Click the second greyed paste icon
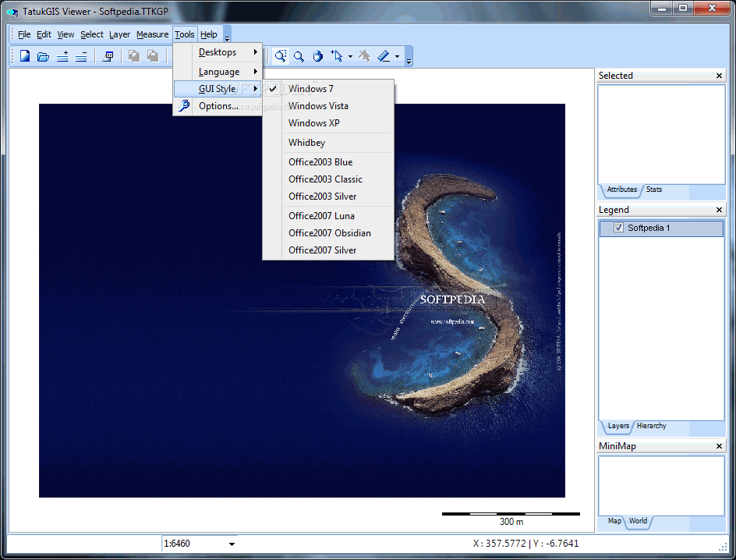 pyautogui.click(x=153, y=56)
